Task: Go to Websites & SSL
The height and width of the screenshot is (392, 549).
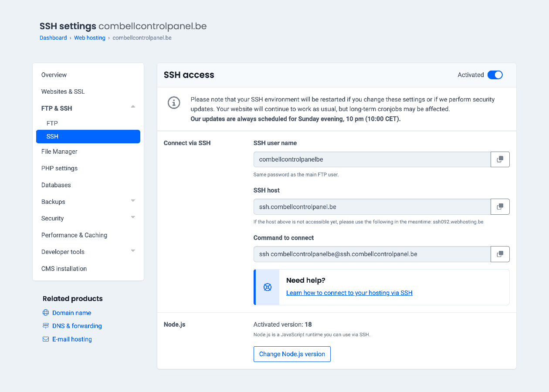Action: (63, 91)
